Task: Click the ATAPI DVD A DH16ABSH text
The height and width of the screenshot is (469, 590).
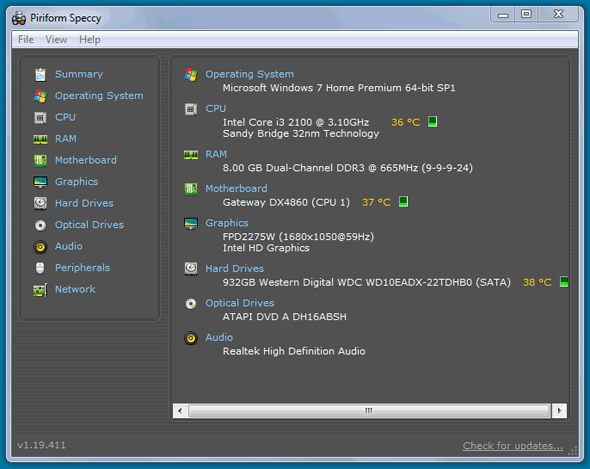Action: click(284, 317)
